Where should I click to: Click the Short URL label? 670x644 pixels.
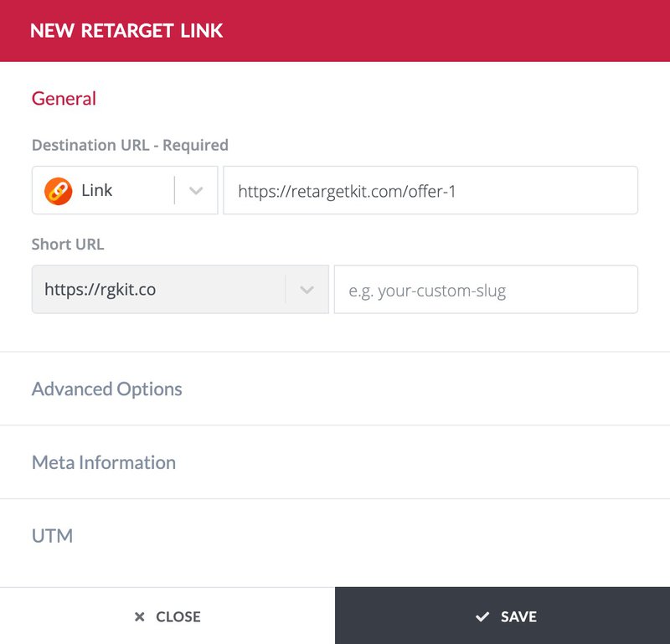pyautogui.click(x=68, y=245)
